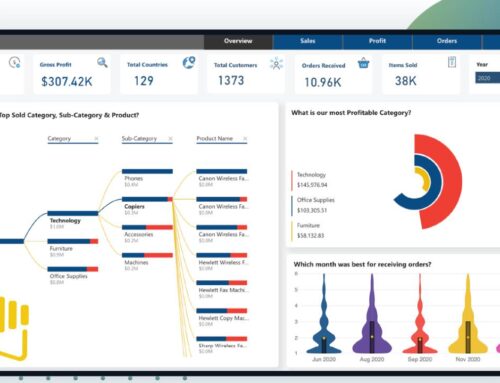Open the Sales tab
This screenshot has height=383, width=500.
(308, 41)
